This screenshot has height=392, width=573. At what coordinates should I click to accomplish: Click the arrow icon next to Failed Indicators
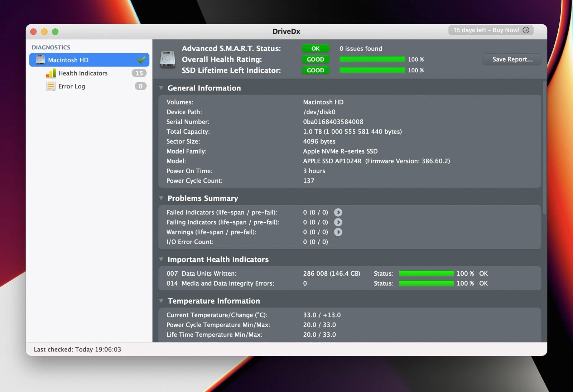click(338, 212)
